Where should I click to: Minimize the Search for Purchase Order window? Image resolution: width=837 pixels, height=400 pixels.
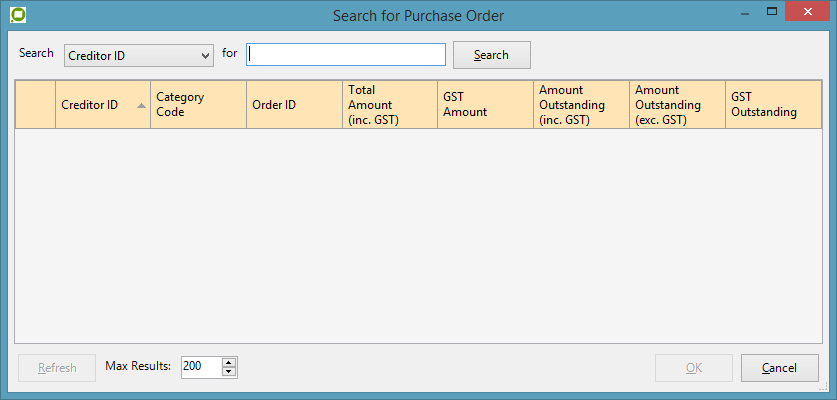pos(744,12)
